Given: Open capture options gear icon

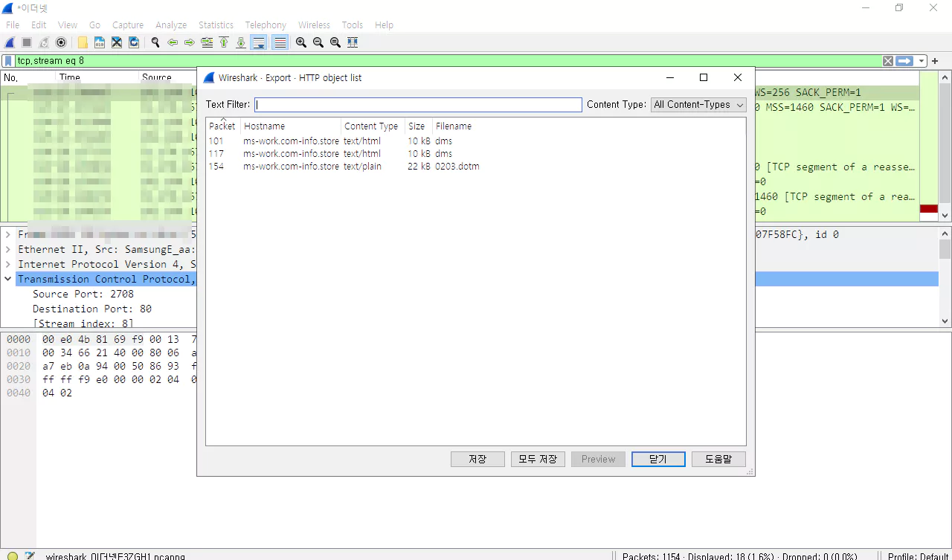Looking at the screenshot, I should click(x=61, y=42).
